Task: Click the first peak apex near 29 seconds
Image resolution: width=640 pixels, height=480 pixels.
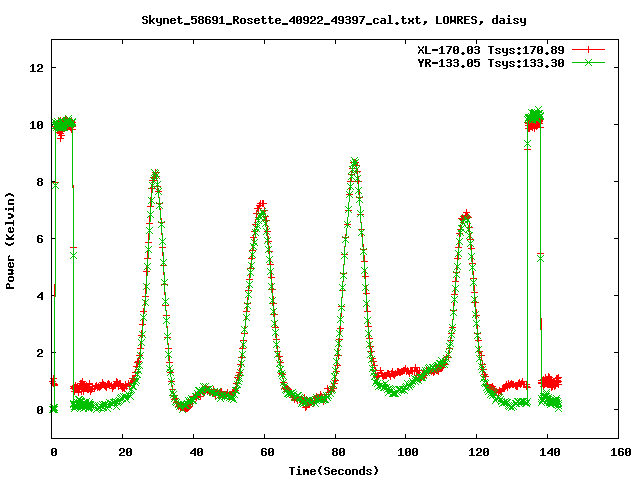Action: click(155, 173)
